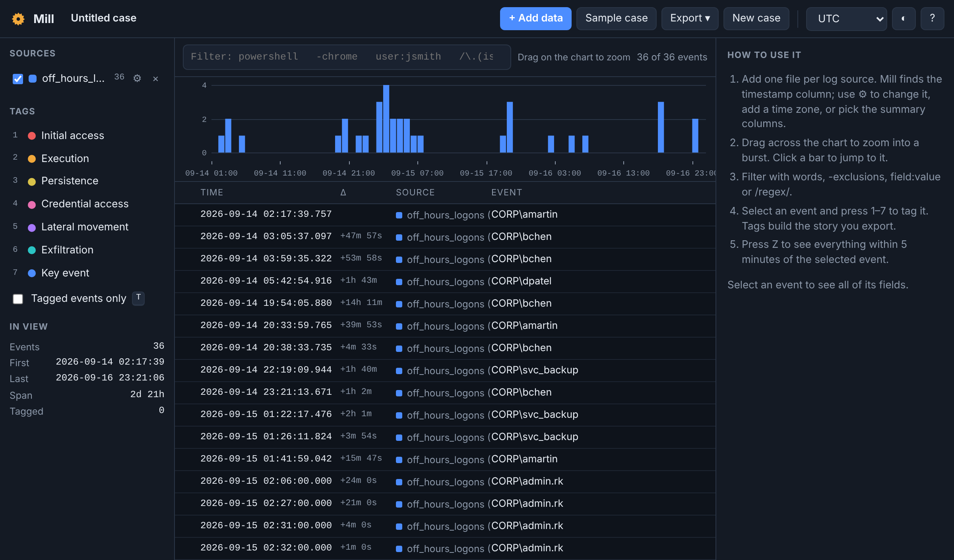Select the event at 02:17:39.757
Viewport: 954px width, 560px height.
point(445,215)
